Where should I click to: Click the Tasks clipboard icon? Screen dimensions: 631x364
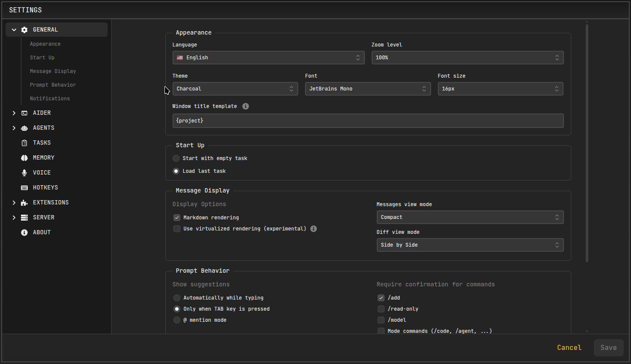coord(24,143)
